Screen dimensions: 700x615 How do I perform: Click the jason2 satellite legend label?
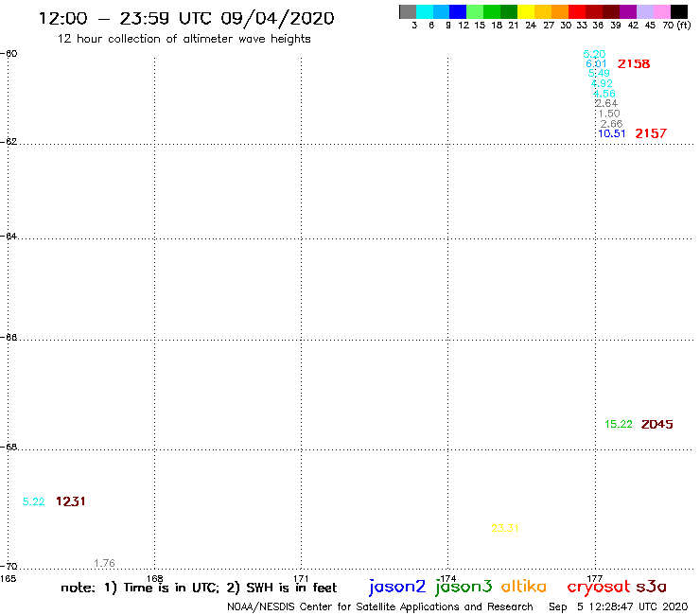tap(397, 588)
